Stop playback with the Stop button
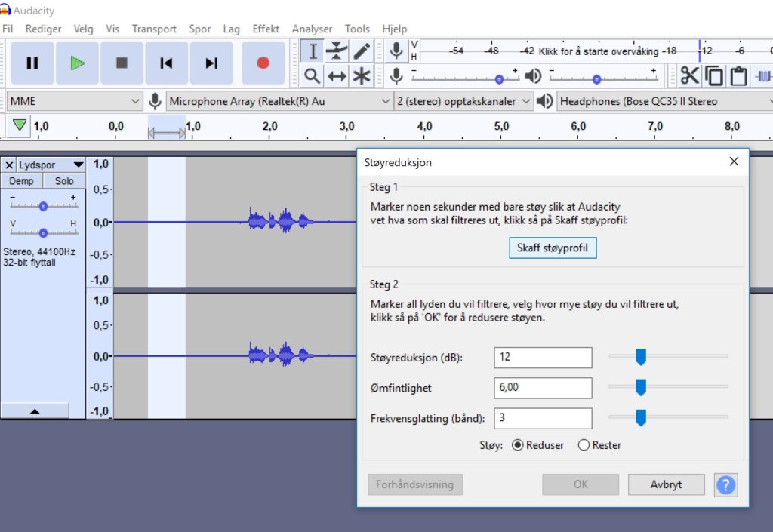 point(122,63)
